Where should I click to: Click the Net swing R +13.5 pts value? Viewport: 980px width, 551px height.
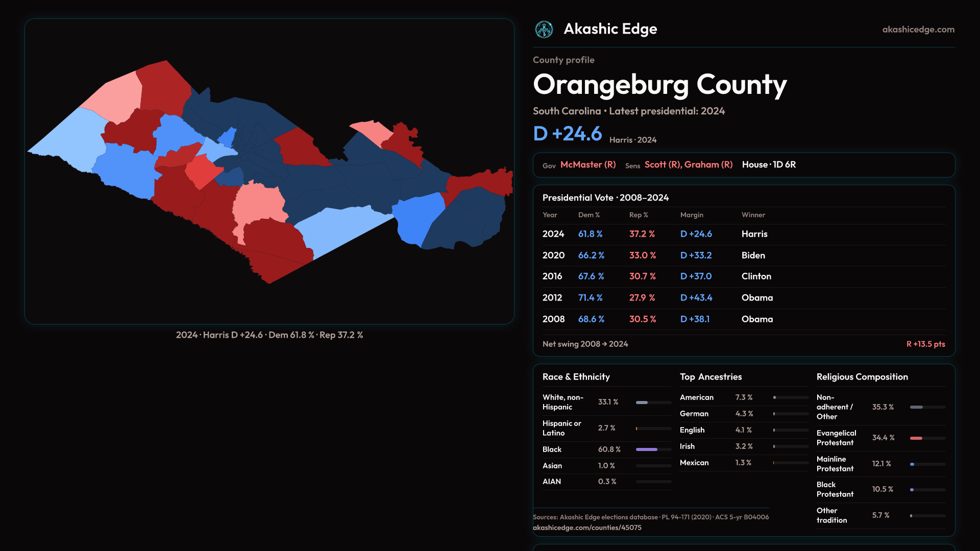pos(925,344)
